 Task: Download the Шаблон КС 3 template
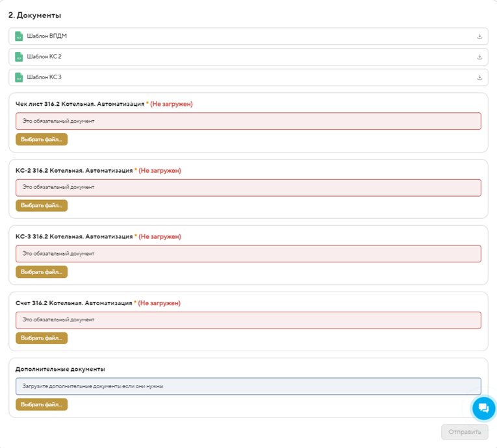tap(479, 78)
